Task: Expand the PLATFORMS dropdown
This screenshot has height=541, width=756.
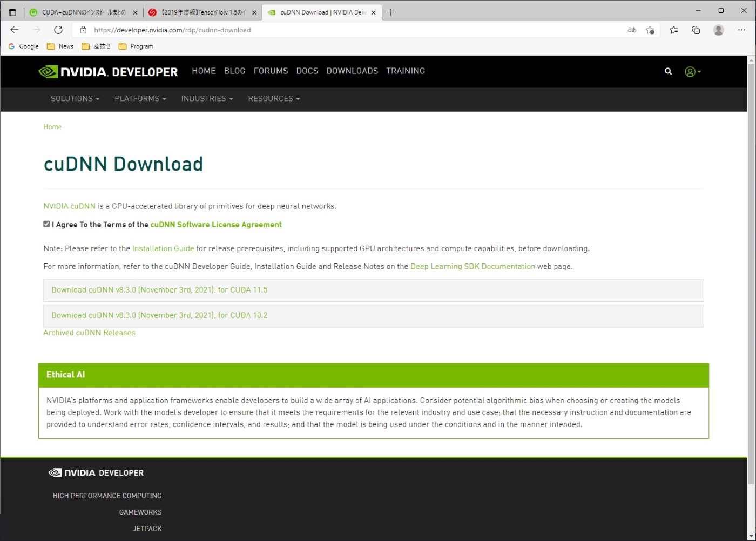Action: click(x=140, y=99)
